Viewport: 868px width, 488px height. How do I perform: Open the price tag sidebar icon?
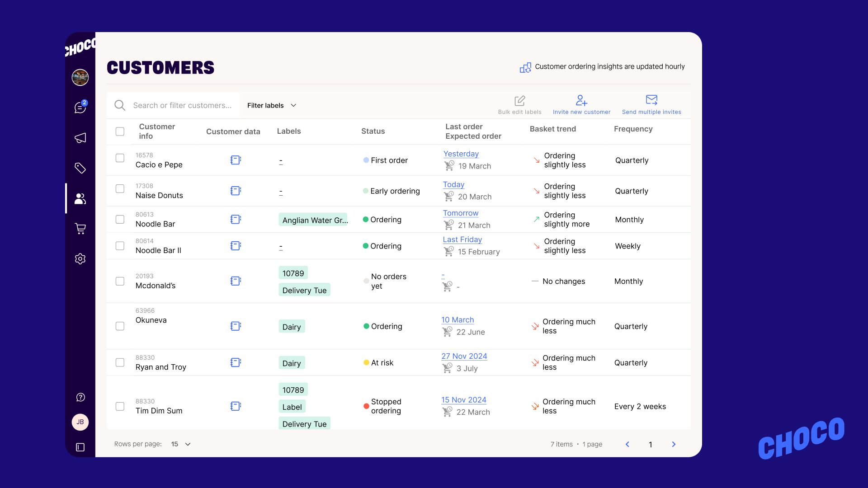(x=80, y=168)
